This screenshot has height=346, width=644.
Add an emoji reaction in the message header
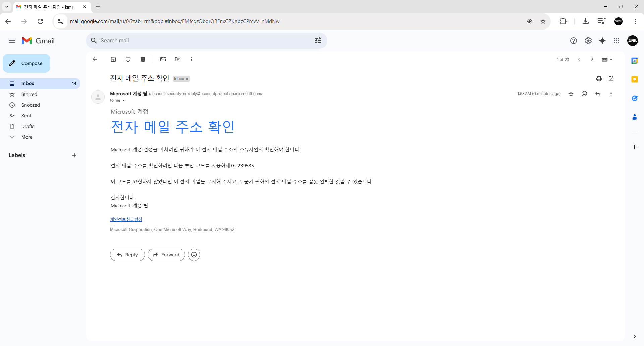[584, 94]
